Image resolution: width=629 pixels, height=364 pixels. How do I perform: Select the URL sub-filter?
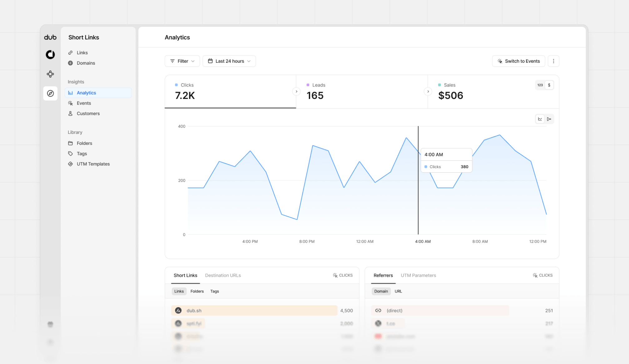tap(398, 291)
